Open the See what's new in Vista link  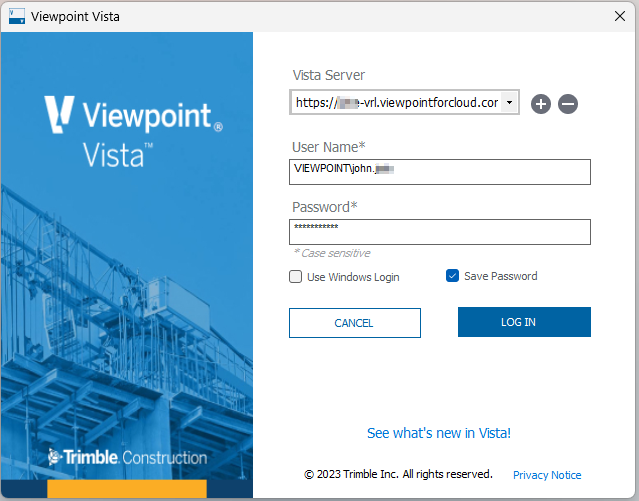(x=438, y=433)
